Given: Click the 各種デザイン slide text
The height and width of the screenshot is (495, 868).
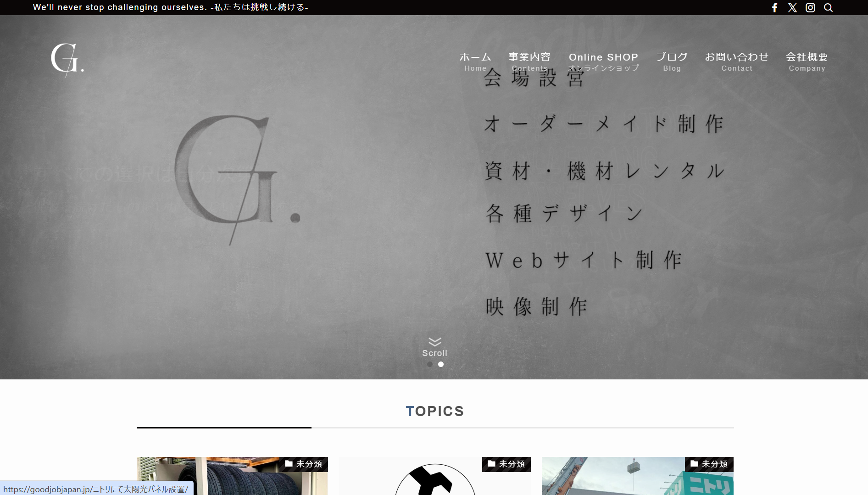Looking at the screenshot, I should pyautogui.click(x=564, y=214).
